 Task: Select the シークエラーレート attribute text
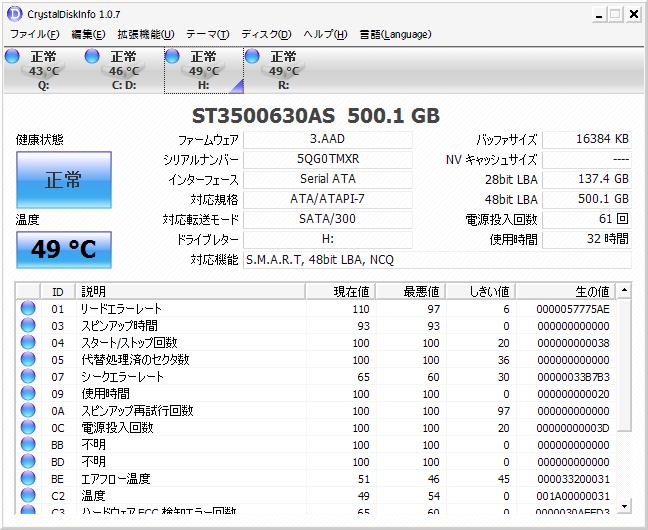click(122, 377)
